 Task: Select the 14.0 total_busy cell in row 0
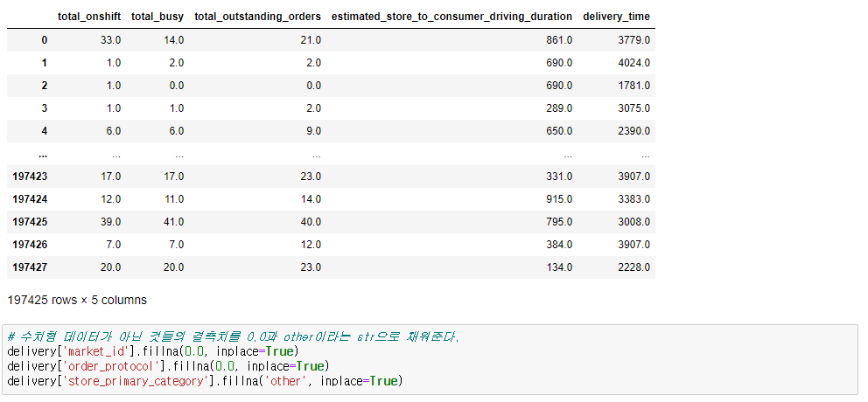coord(173,40)
